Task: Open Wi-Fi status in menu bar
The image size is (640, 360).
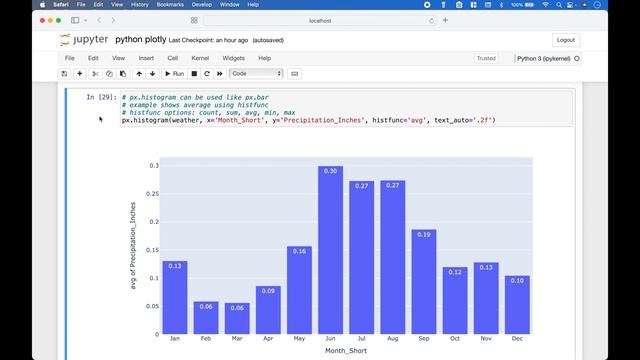Action: [546, 4]
